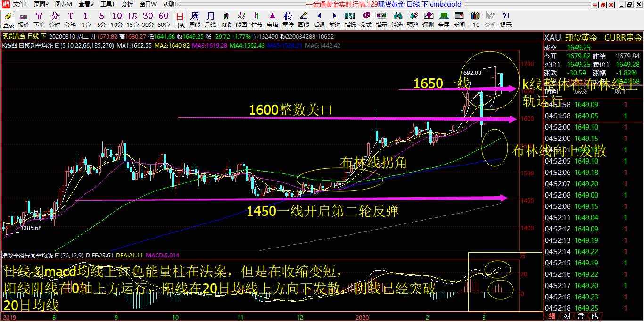Open the 文件F menu

(x=20, y=4)
